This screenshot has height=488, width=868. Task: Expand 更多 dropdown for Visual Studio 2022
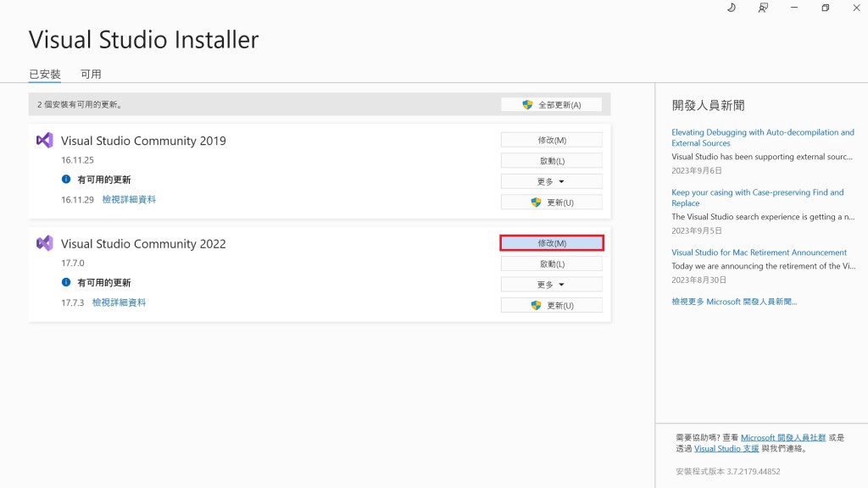(x=551, y=285)
